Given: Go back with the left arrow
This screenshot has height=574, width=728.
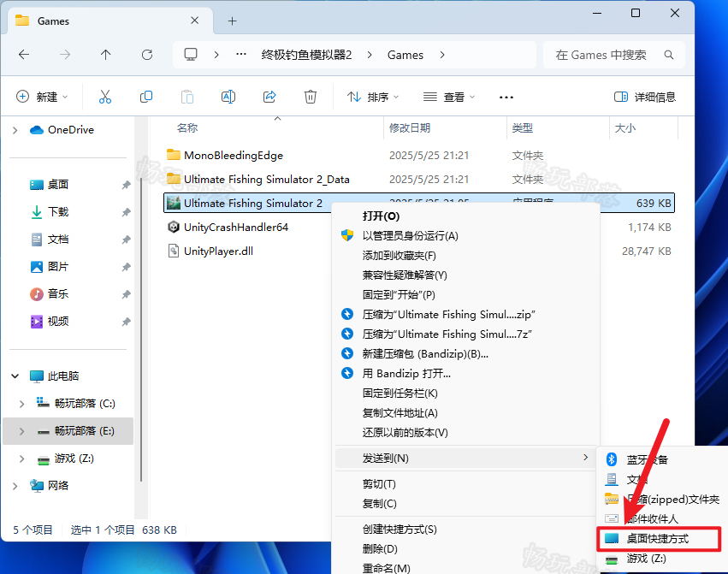Looking at the screenshot, I should 24,55.
